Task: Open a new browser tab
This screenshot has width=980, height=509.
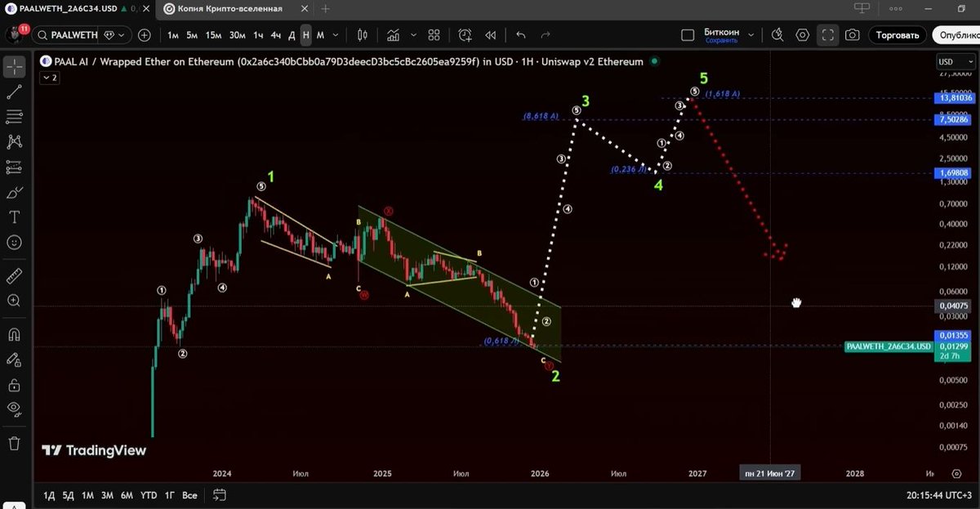Action: click(x=325, y=8)
